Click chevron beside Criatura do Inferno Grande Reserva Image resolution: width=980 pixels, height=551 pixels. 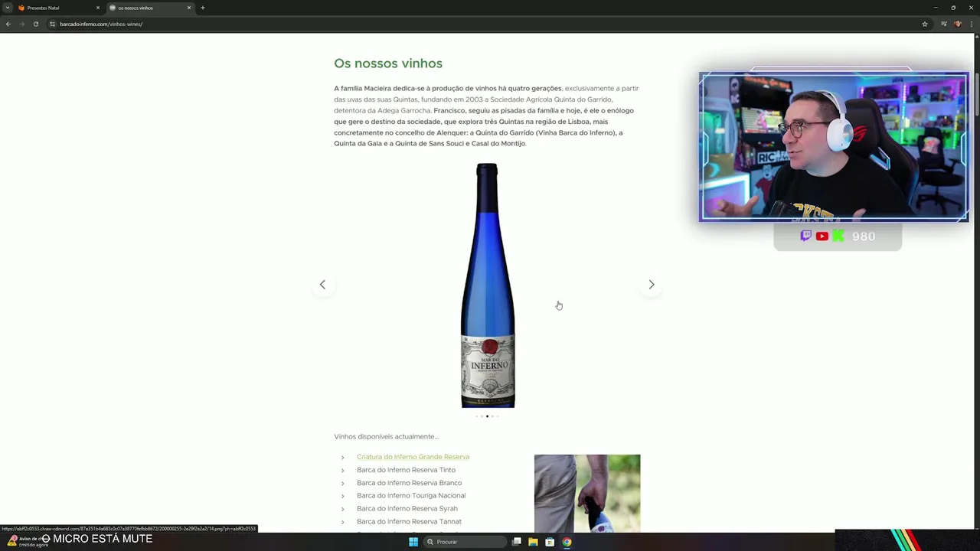[342, 458]
